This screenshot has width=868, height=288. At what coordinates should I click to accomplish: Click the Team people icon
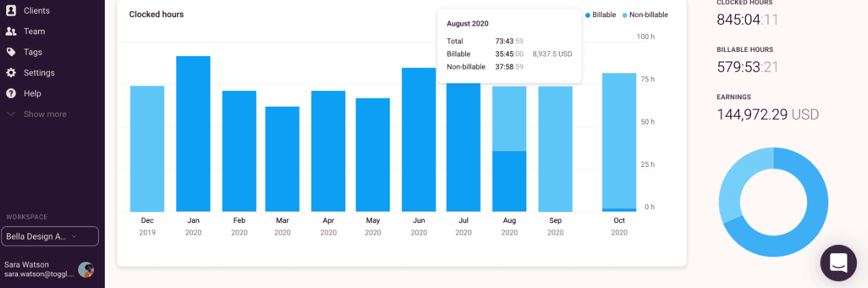coord(11,31)
